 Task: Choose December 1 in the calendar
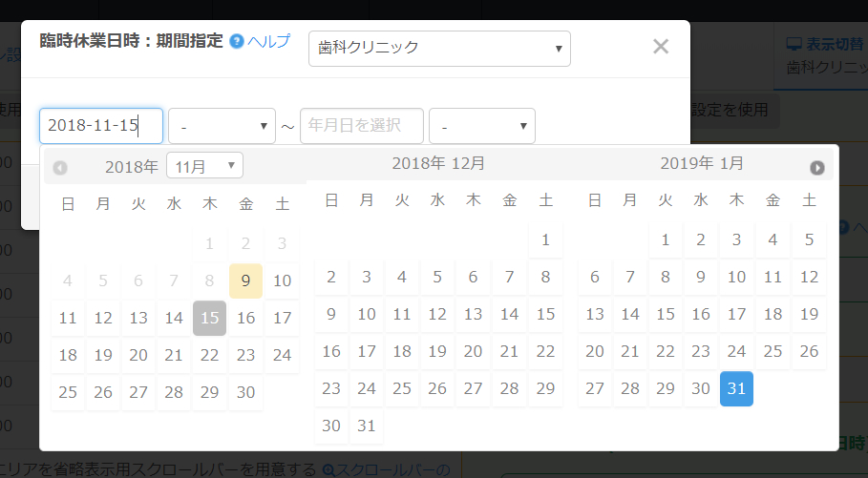pyautogui.click(x=545, y=239)
